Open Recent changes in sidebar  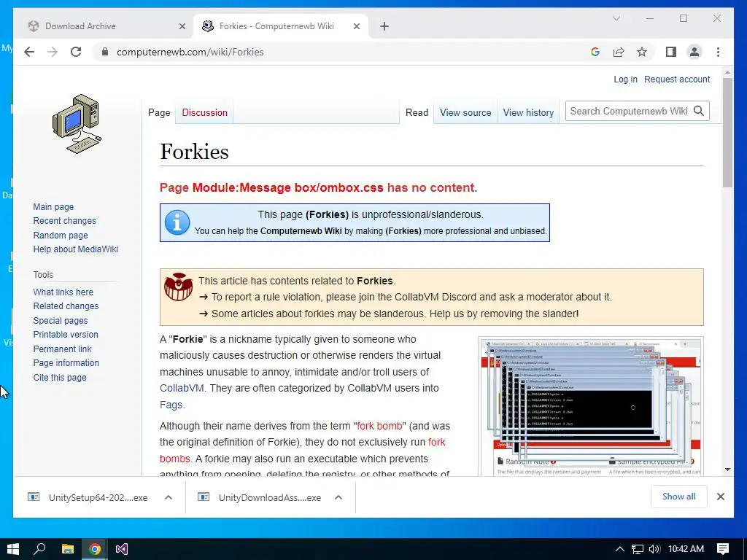(x=64, y=221)
